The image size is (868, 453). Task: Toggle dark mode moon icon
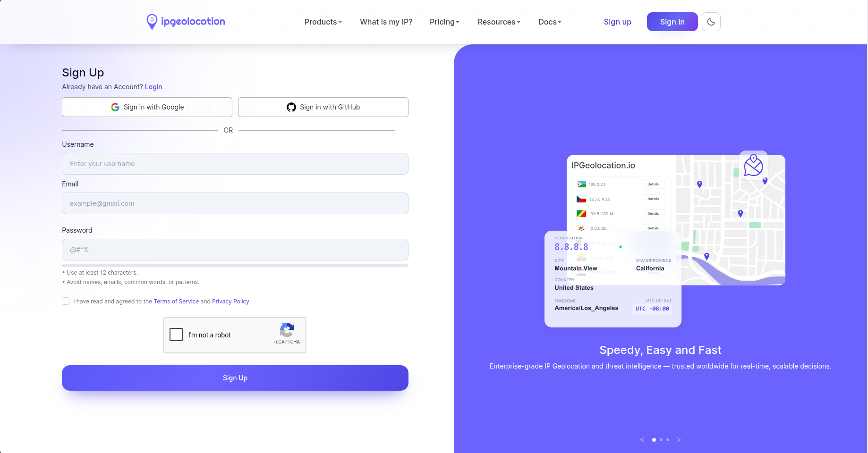pyautogui.click(x=711, y=22)
